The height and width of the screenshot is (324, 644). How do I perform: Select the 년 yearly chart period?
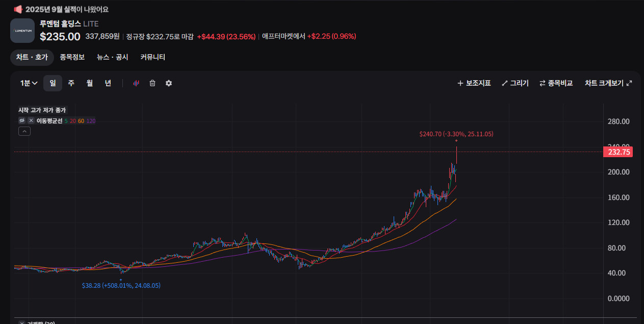coord(108,83)
